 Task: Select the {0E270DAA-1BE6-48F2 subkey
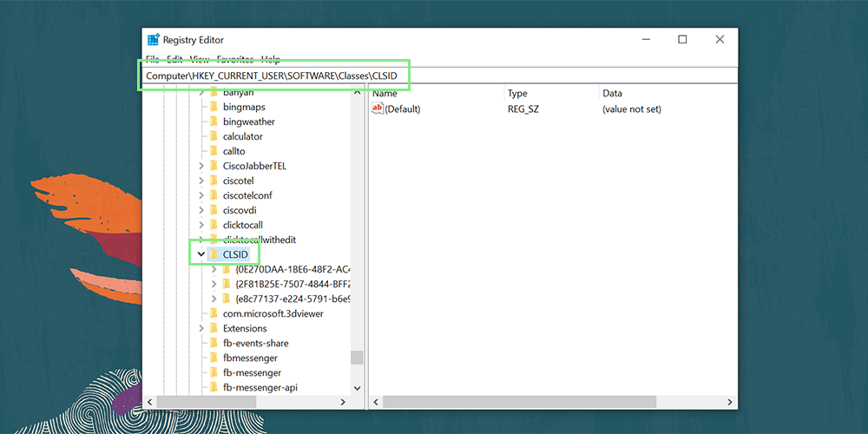click(293, 270)
